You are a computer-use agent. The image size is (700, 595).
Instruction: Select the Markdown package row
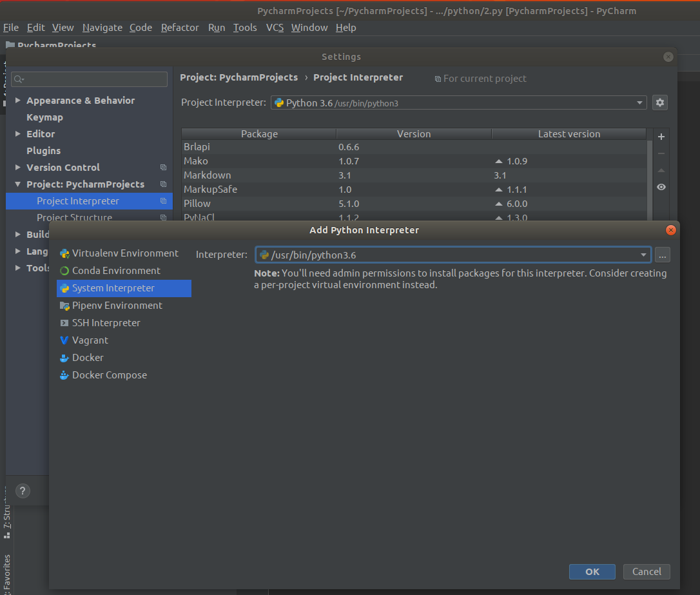click(414, 175)
